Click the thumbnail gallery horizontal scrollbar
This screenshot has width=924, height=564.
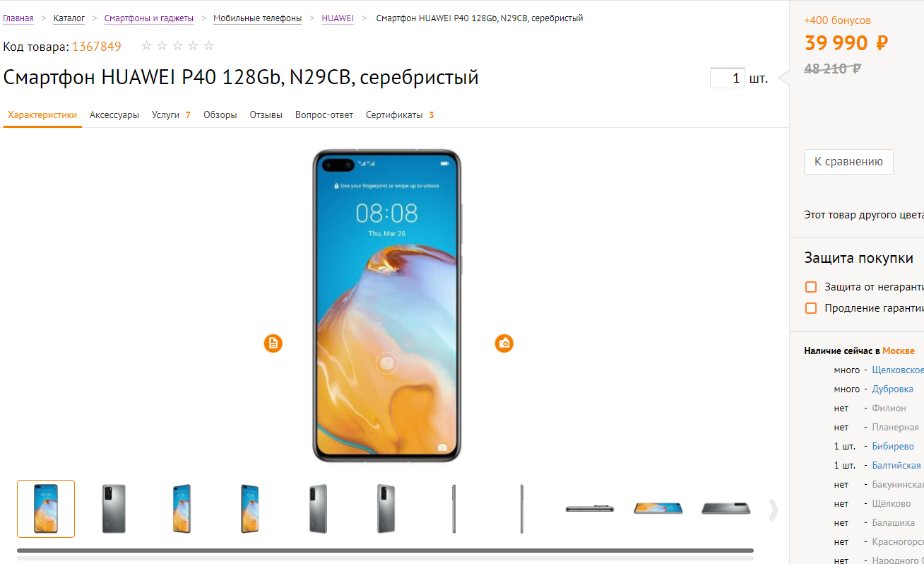(x=385, y=551)
